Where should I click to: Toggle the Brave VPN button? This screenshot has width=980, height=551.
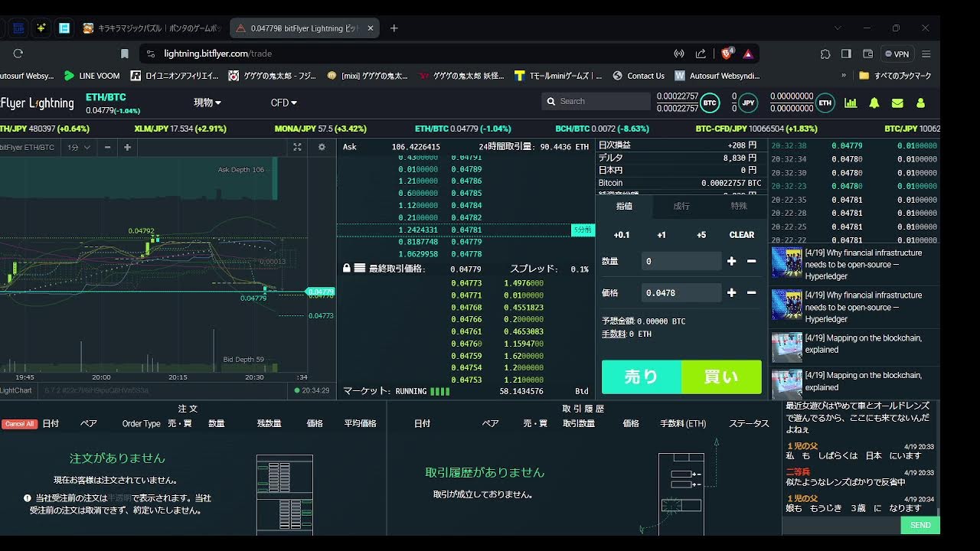897,54
